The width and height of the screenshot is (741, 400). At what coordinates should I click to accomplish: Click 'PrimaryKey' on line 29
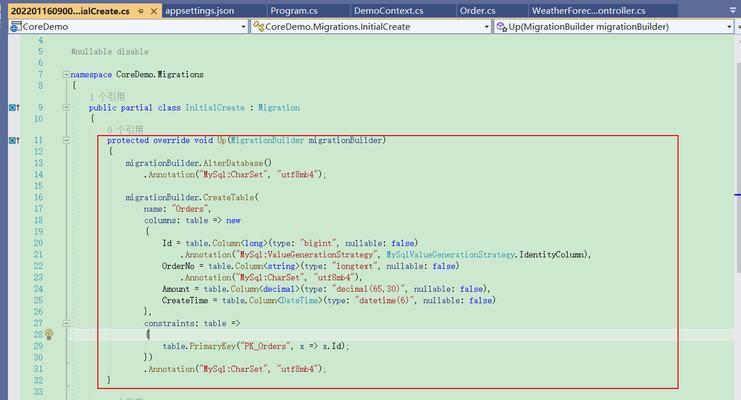coord(213,346)
